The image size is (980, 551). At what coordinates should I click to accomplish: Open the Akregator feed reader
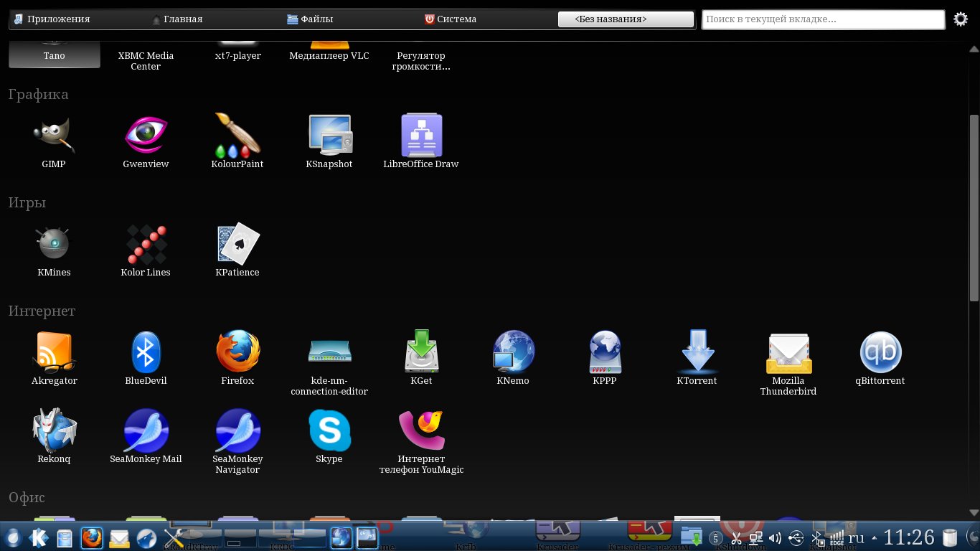coord(54,359)
